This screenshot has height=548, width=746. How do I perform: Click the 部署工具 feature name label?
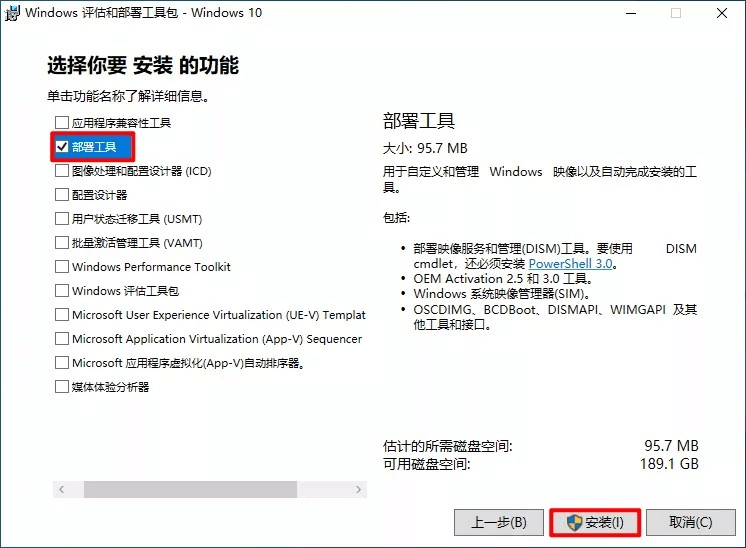coord(94,147)
